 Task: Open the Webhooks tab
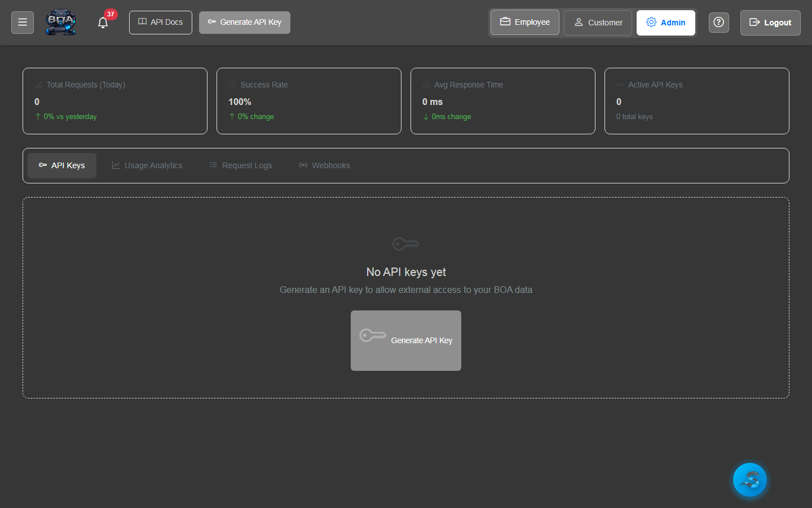324,165
